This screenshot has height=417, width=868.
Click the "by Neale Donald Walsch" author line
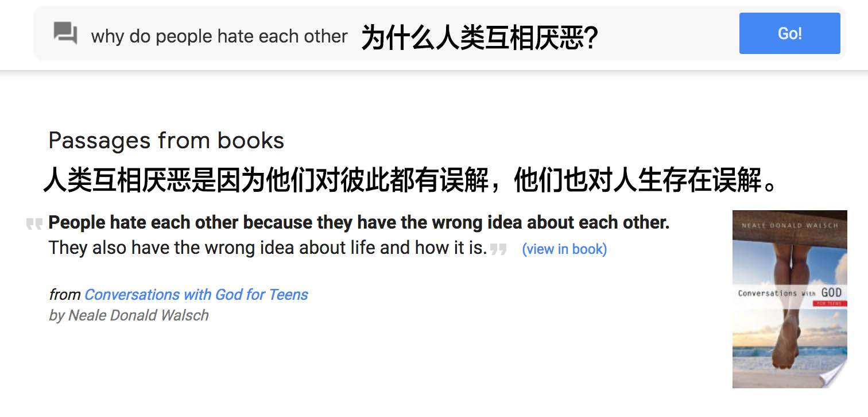129,315
